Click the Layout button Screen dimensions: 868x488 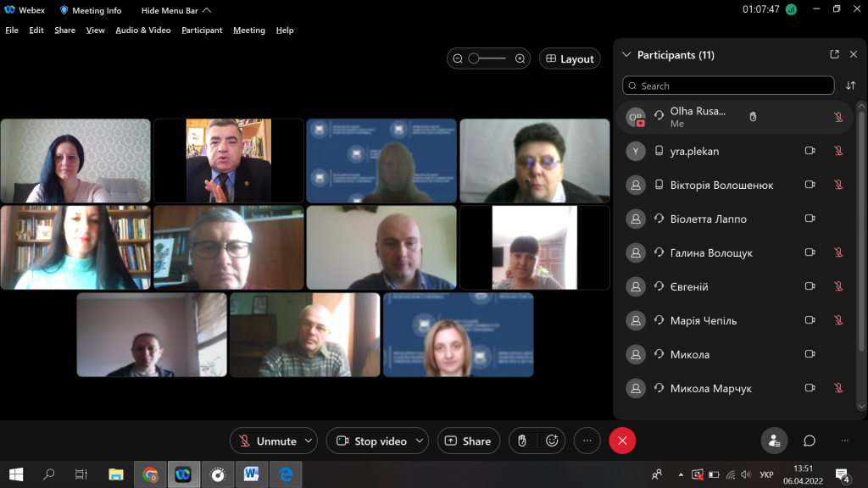570,58
